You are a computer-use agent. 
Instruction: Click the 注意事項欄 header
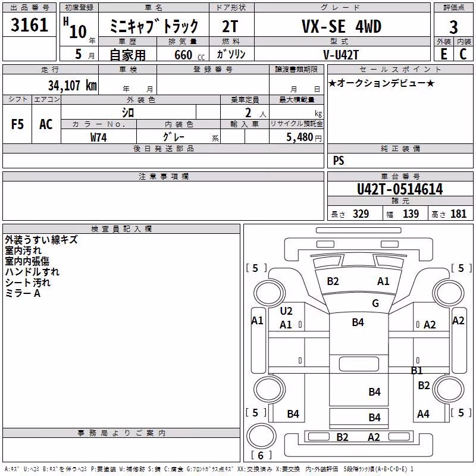[164, 176]
